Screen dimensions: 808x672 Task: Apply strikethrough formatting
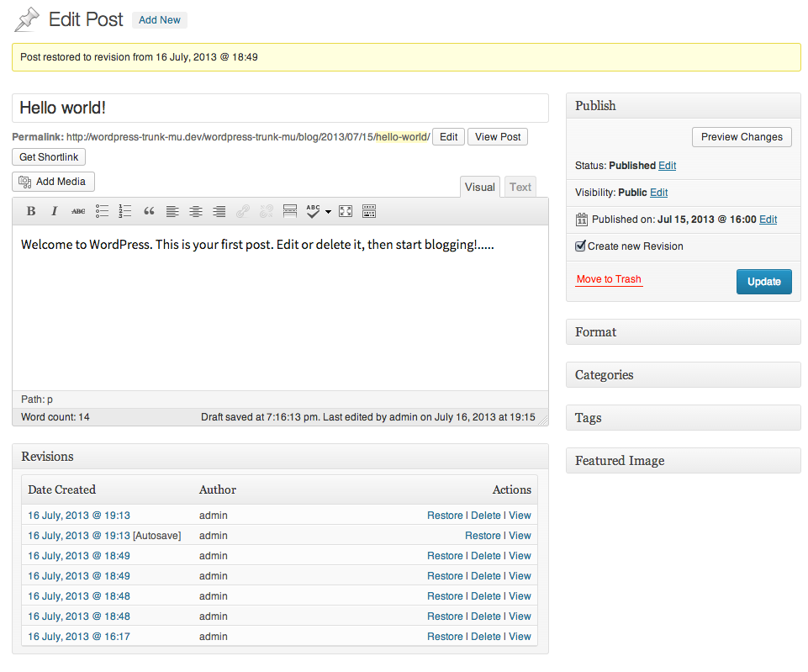click(78, 211)
